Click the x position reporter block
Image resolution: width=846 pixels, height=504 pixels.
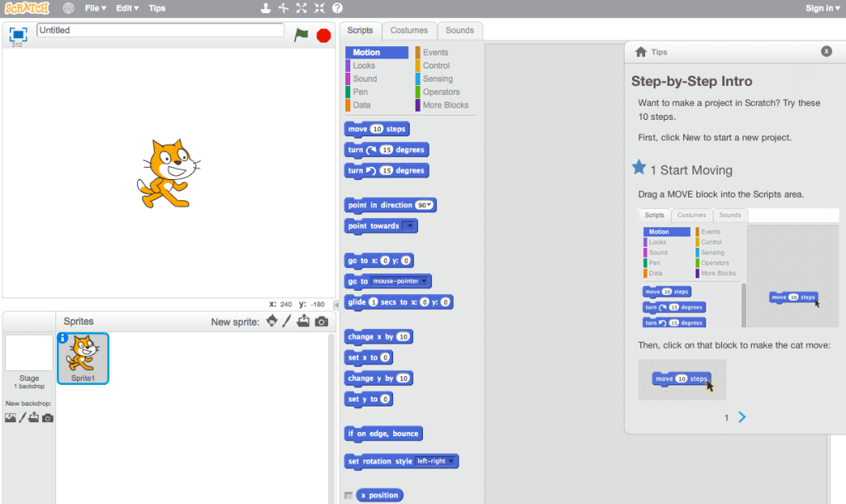[380, 496]
